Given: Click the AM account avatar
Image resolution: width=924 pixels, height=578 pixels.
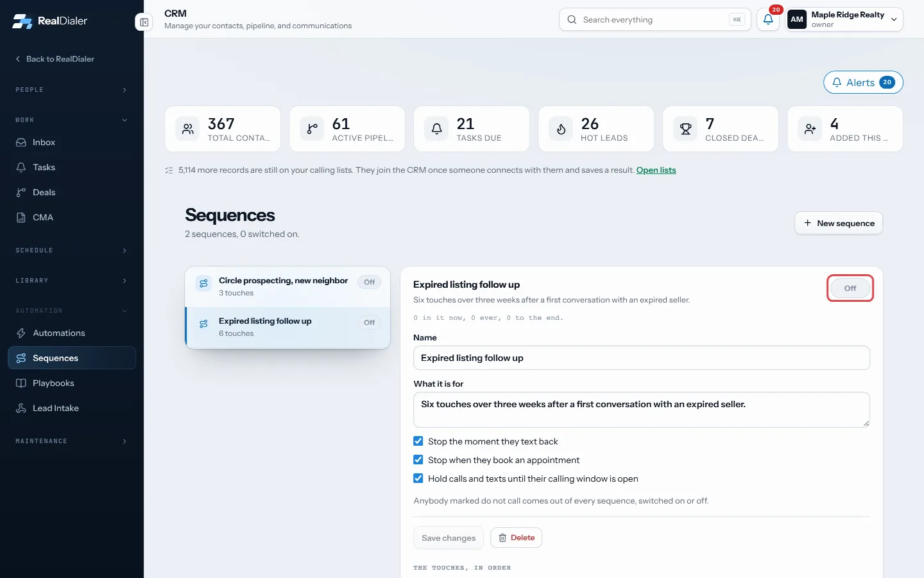Looking at the screenshot, I should click(797, 20).
